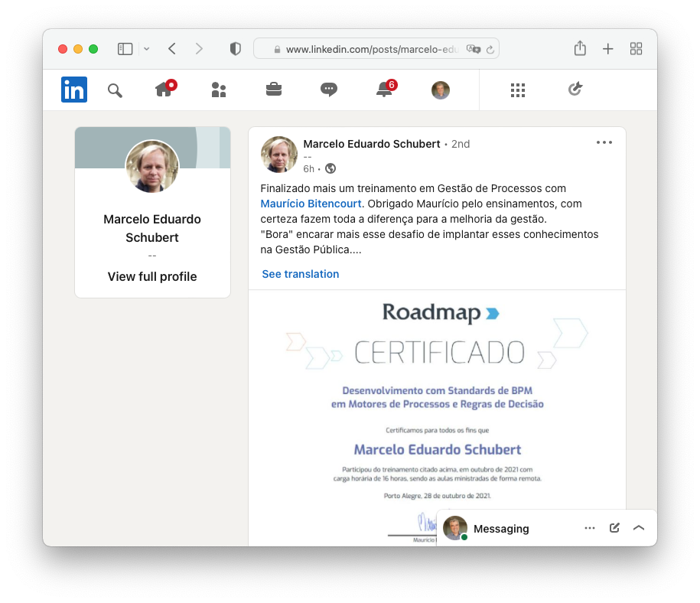The width and height of the screenshot is (700, 603).
Task: Click See translation
Action: [x=301, y=274]
